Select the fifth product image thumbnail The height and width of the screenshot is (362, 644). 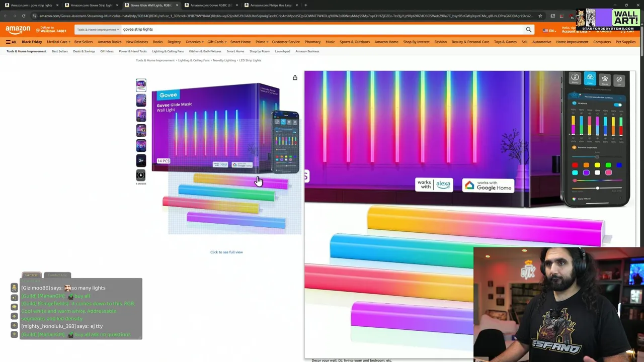[x=141, y=145]
